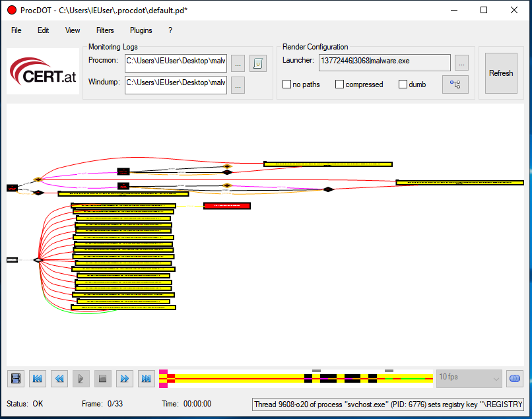
Task: Click the far-right yellow node in graph
Action: coord(460,183)
